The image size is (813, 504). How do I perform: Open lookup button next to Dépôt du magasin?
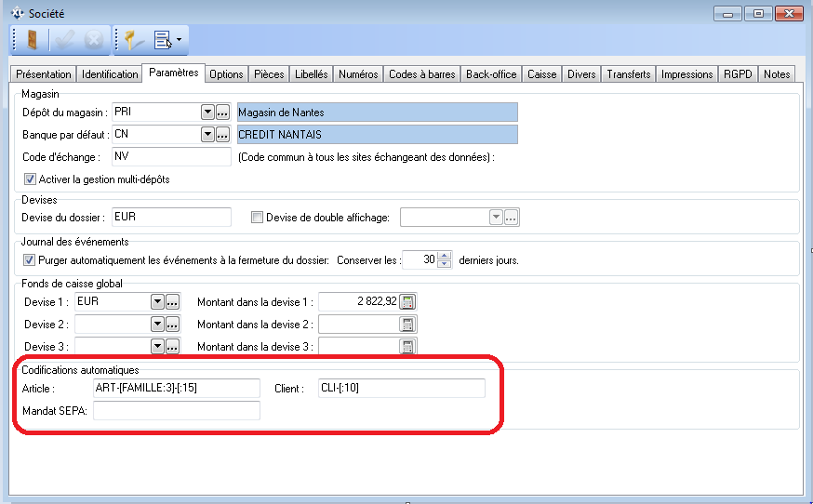tap(223, 112)
